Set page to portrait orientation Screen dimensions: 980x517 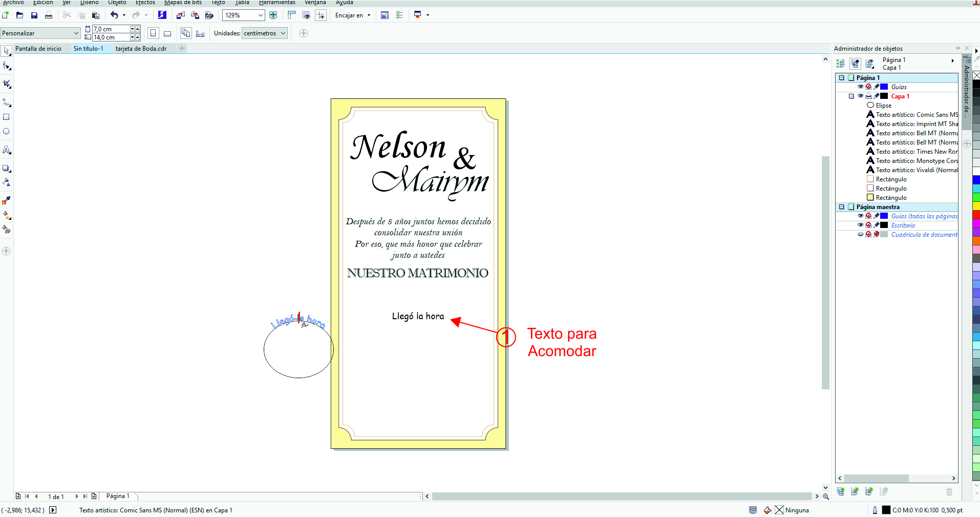(153, 33)
